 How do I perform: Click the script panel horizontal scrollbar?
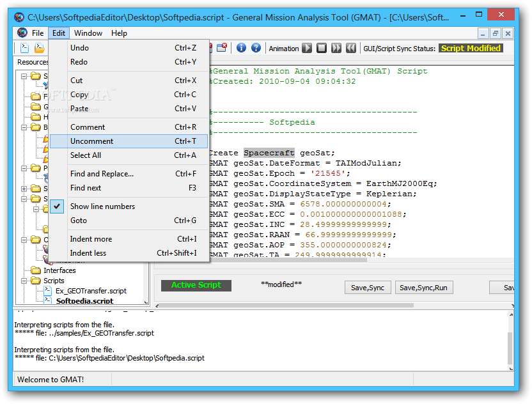coord(286,306)
